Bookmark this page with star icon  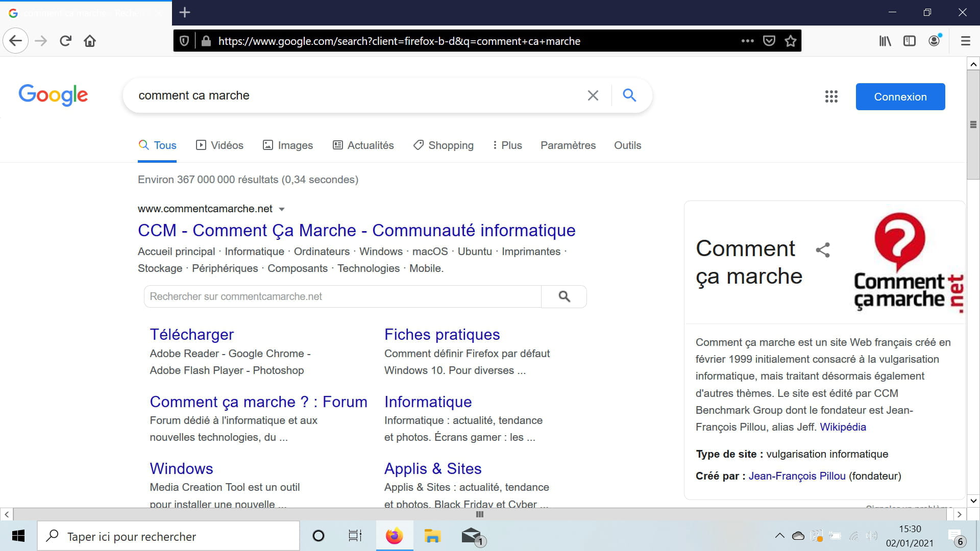coord(791,41)
